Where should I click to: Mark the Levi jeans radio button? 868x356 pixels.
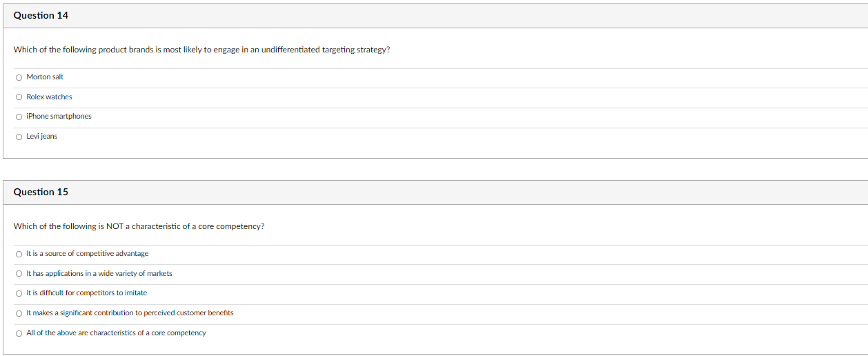click(x=19, y=137)
